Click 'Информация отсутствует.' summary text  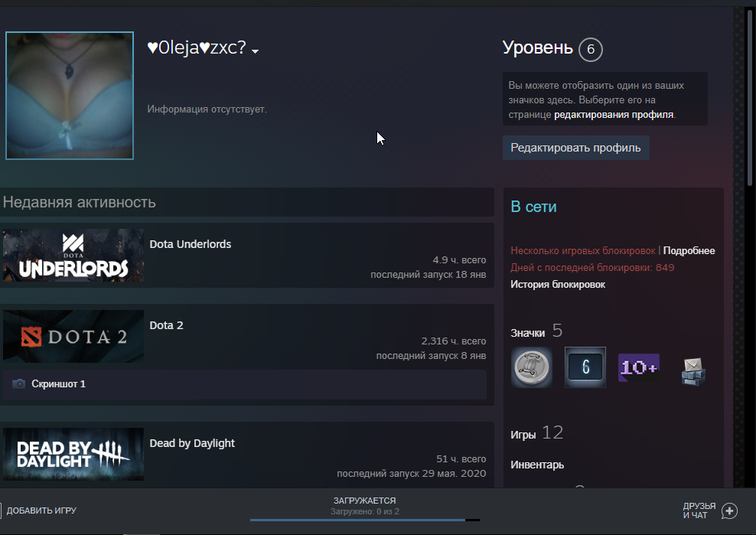pyautogui.click(x=207, y=109)
